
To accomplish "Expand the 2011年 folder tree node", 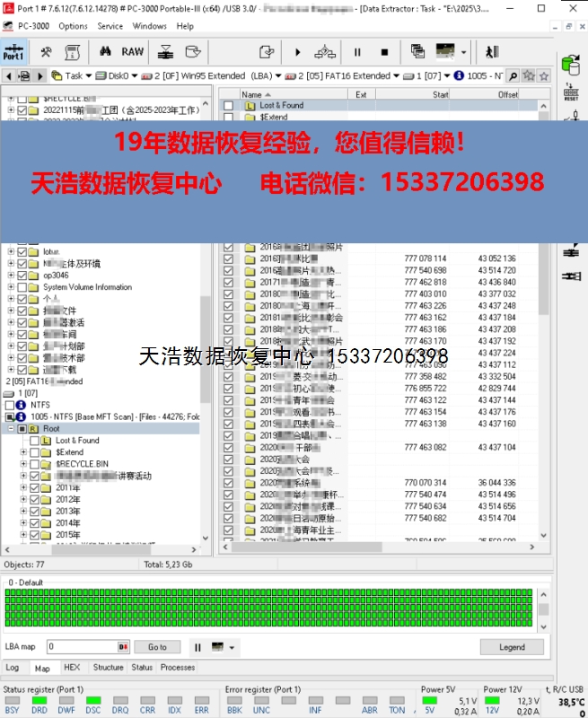I will pos(22,487).
